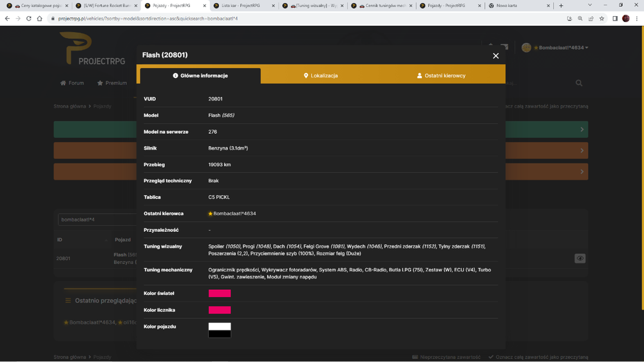644x362 pixels.
Task: Click the ProjectRPG logo
Action: point(92,48)
